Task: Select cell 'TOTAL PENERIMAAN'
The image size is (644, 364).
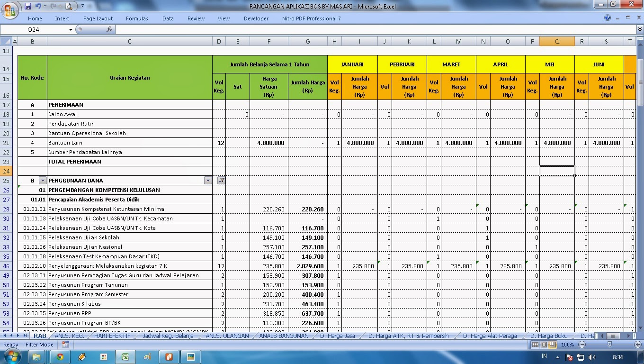Action: coord(130,162)
